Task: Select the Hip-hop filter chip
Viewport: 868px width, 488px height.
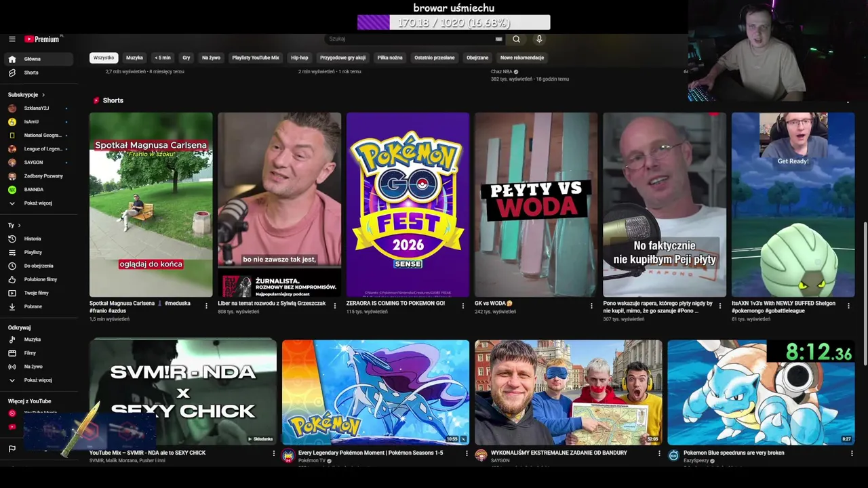Action: coord(300,58)
